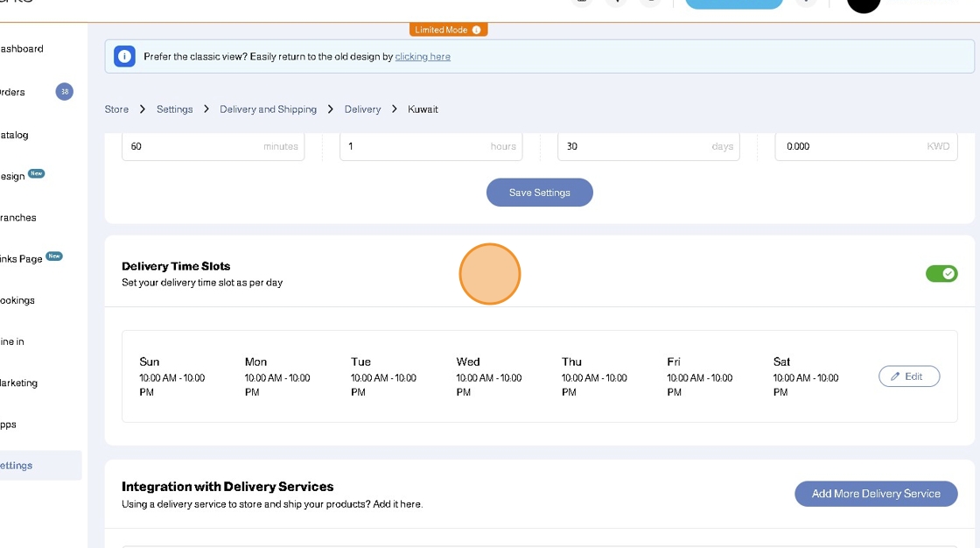Click the Limited Mode info icon

(476, 30)
